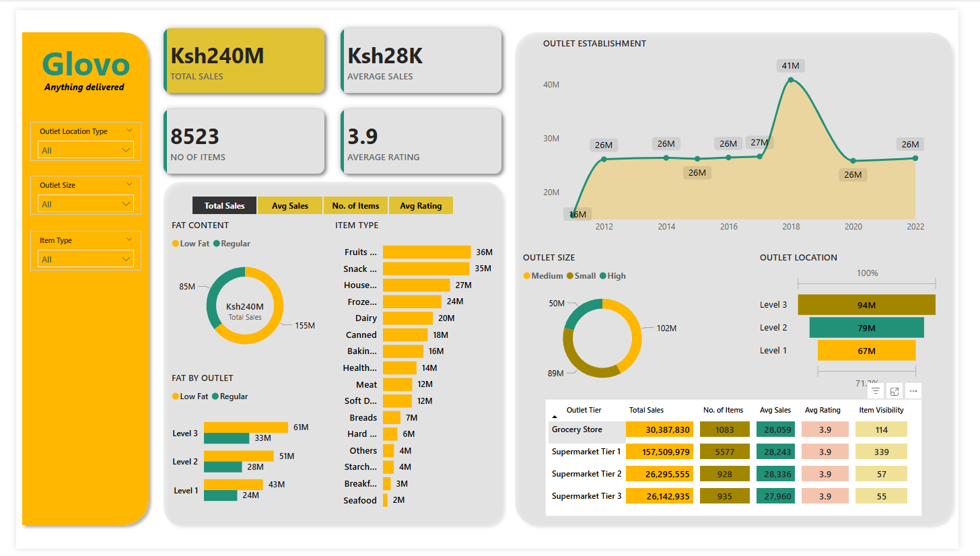Click the Level 3 bar in Outlet Location funnel
This screenshot has width=980, height=556.
tap(866, 305)
